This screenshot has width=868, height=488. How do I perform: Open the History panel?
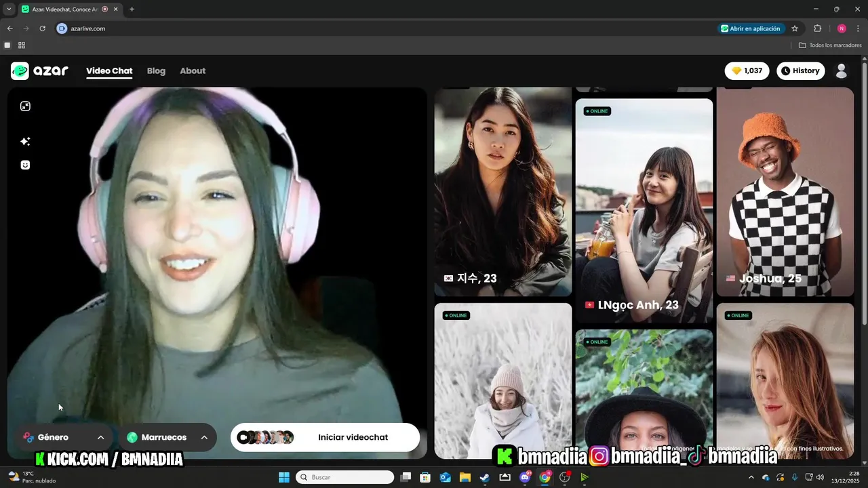[x=800, y=70]
